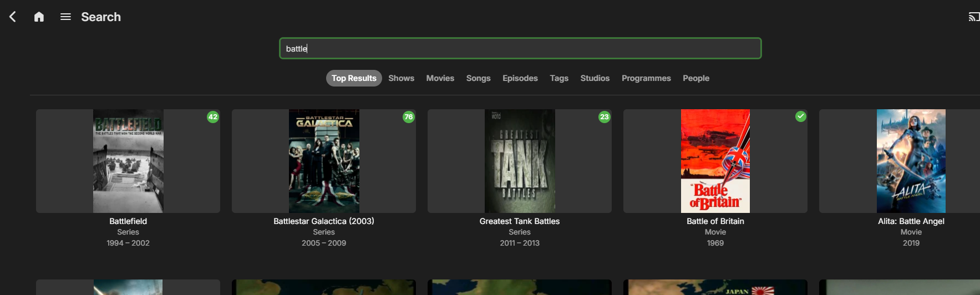The height and width of the screenshot is (295, 980).
Task: Switch to the Songs tab
Action: 479,78
